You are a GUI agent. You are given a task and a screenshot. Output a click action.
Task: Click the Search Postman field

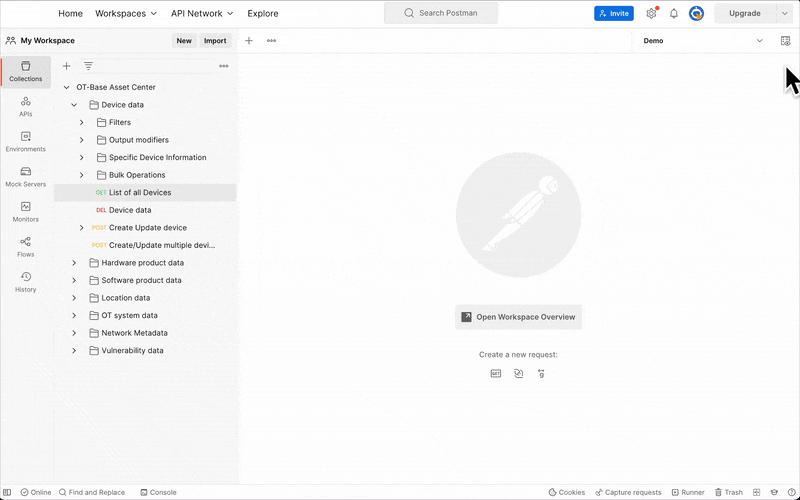click(x=441, y=13)
